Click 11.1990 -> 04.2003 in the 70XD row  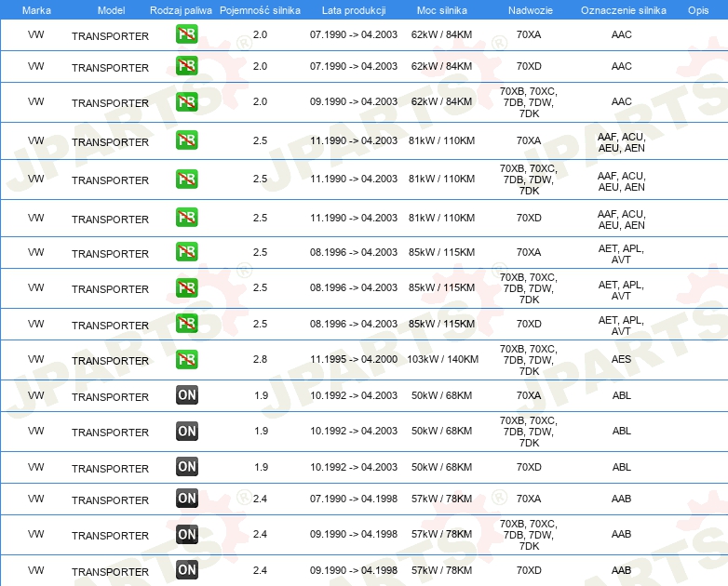(x=354, y=218)
